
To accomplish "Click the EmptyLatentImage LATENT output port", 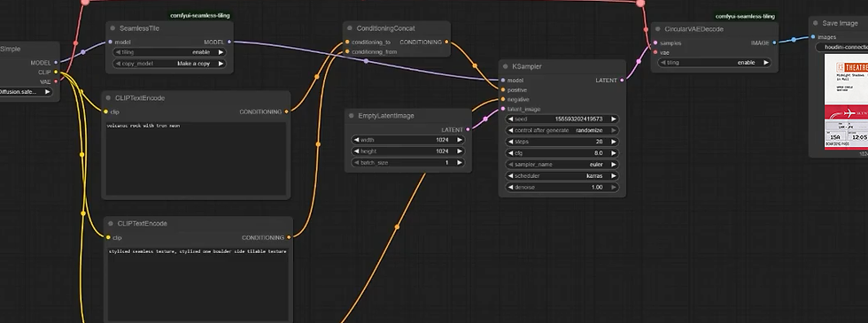I will 469,129.
